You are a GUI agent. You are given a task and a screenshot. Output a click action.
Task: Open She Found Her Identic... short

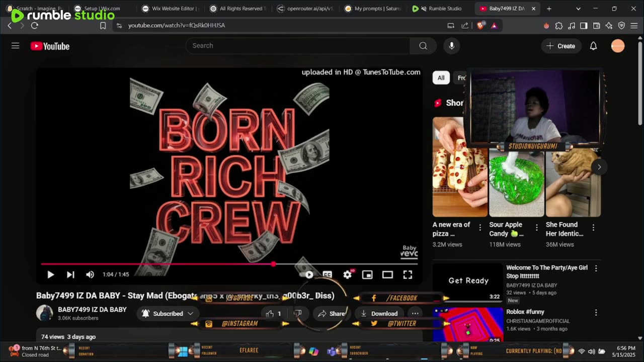tap(573, 182)
